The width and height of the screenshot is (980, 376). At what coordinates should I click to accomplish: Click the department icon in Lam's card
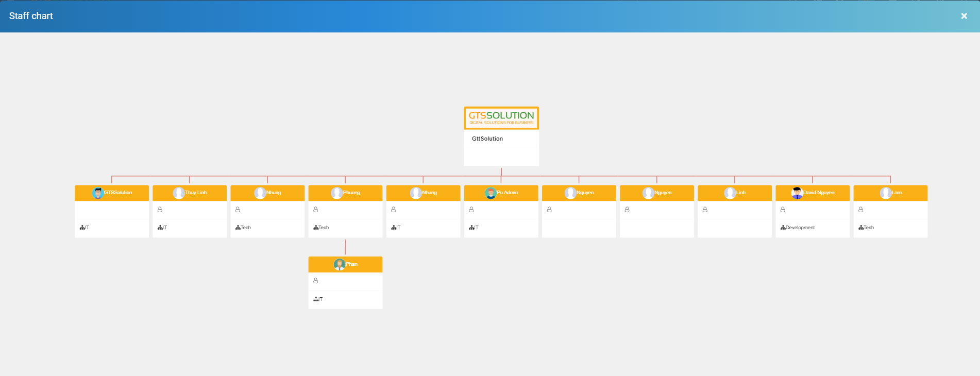(861, 228)
